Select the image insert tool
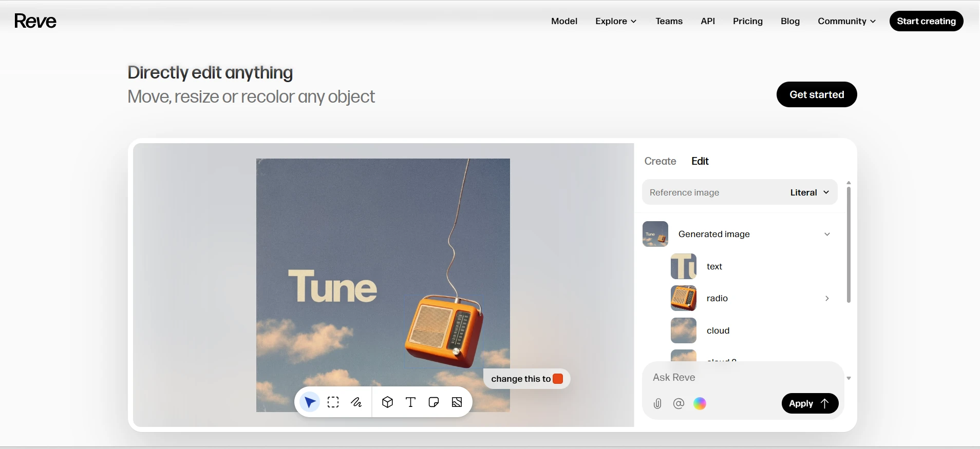The image size is (980, 449). [x=457, y=402]
